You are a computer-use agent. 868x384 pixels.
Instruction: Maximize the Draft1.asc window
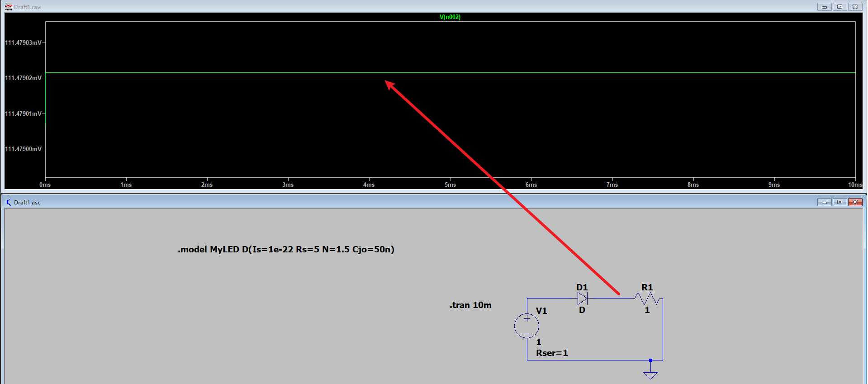point(840,202)
